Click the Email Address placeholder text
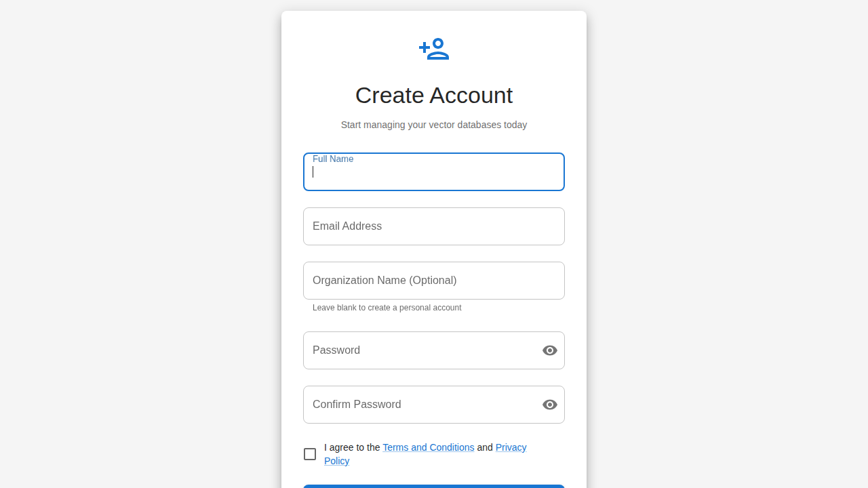Image resolution: width=868 pixels, height=488 pixels. 347,226
